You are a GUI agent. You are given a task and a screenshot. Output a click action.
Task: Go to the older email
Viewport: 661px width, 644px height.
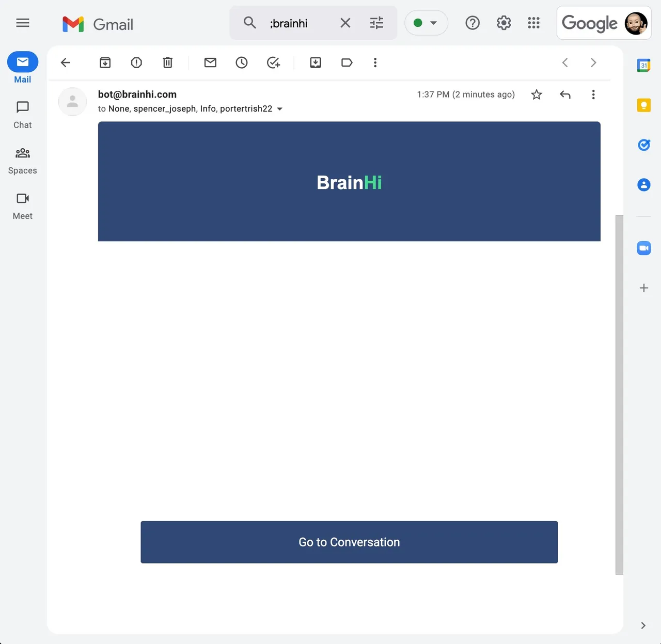pos(593,62)
